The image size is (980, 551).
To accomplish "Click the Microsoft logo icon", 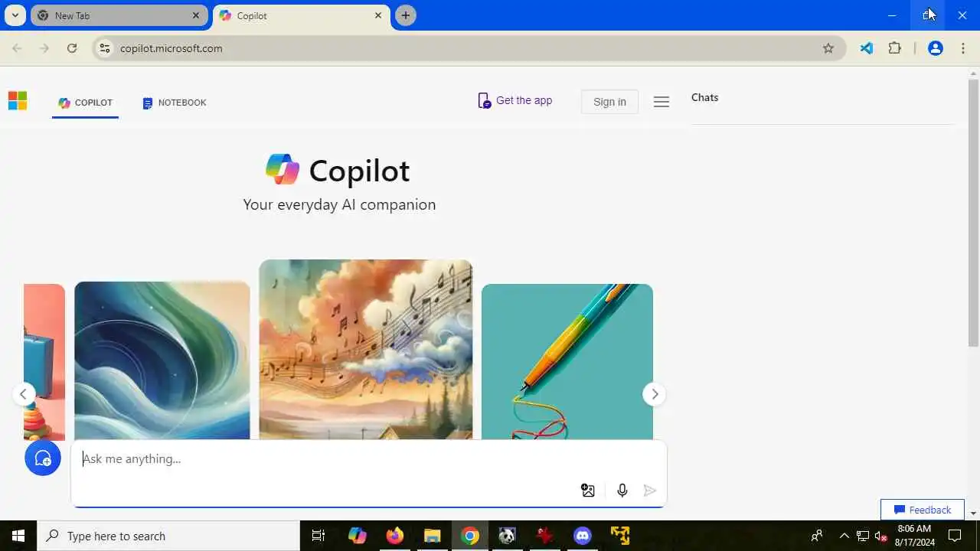I will [x=18, y=101].
